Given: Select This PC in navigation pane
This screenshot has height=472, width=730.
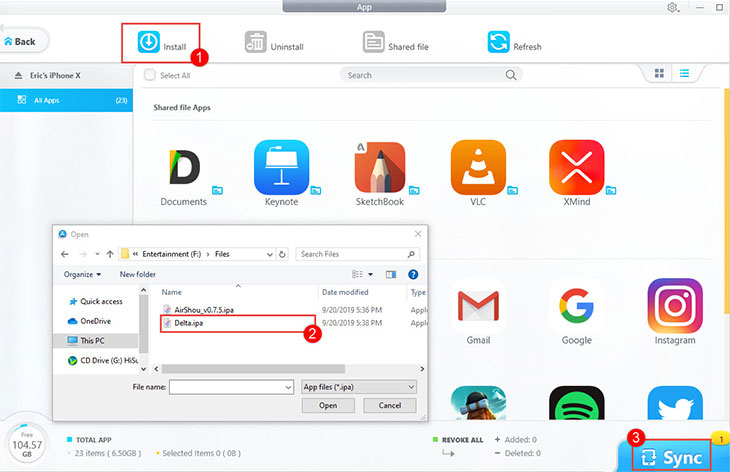Looking at the screenshot, I should click(x=96, y=341).
